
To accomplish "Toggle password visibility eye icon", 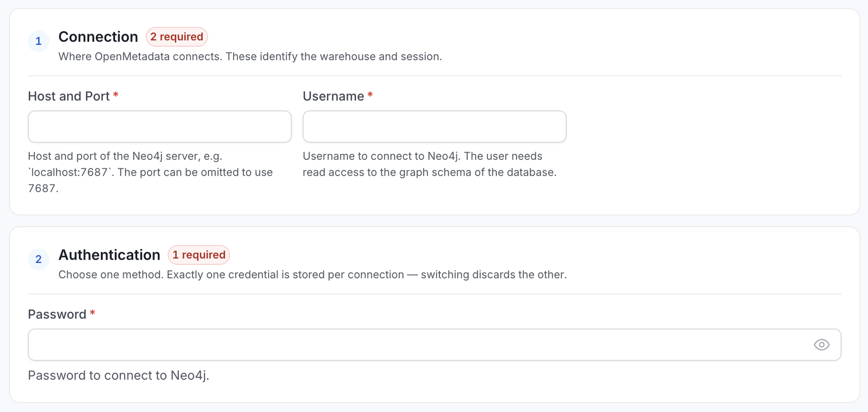I will point(821,344).
